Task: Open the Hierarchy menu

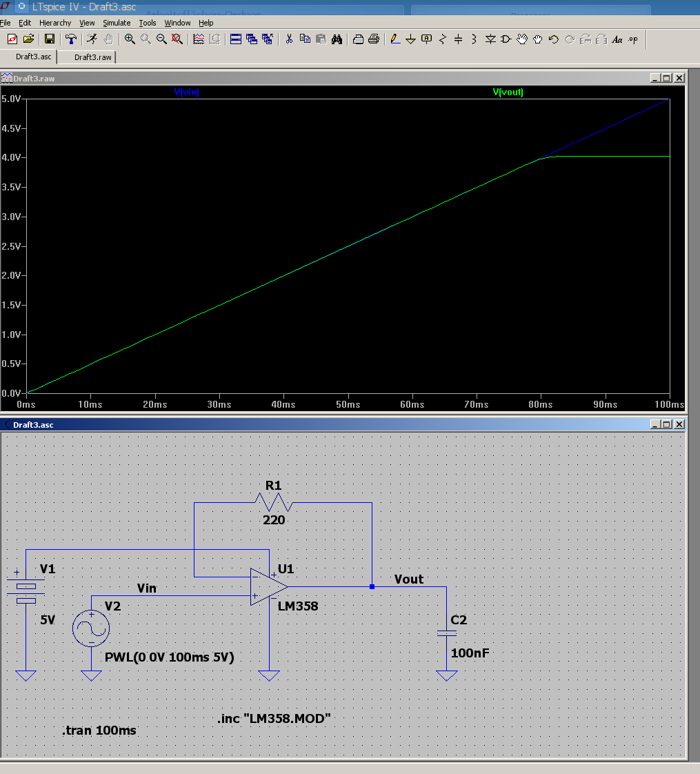Action: coord(55,23)
